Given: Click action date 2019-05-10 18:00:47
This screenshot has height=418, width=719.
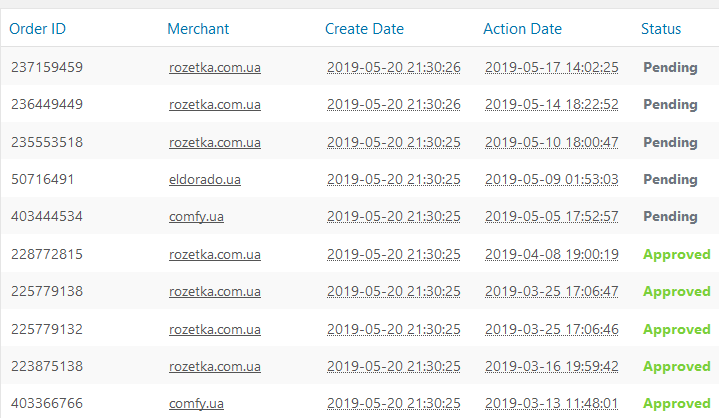Looking at the screenshot, I should point(552,143).
